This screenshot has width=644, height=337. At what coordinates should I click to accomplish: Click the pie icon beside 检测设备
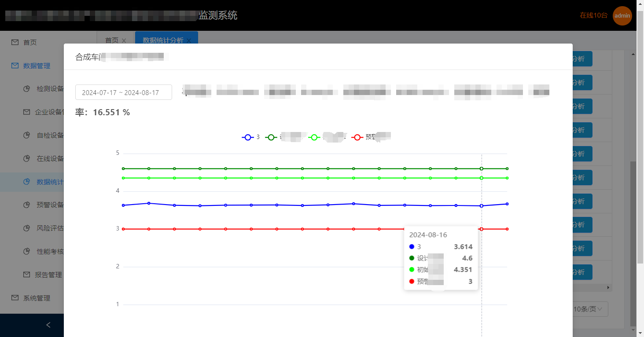click(27, 89)
